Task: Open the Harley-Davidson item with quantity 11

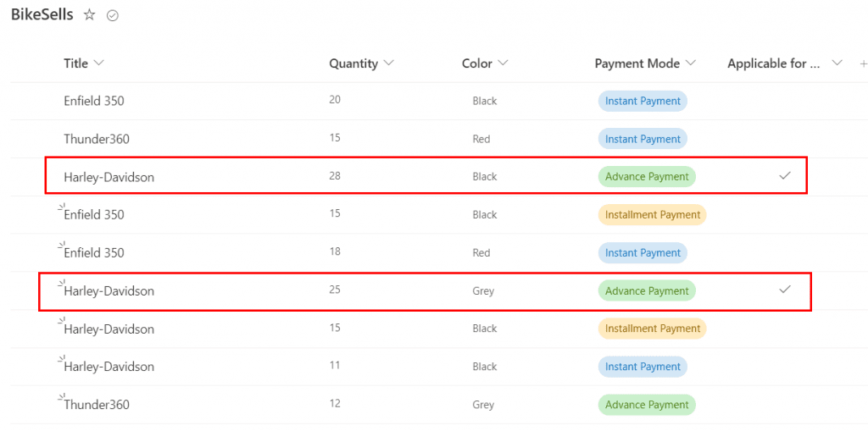Action: pyautogui.click(x=108, y=367)
